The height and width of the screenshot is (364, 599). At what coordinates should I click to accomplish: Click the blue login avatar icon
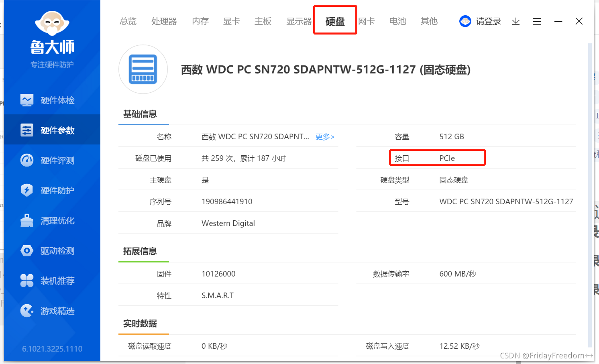click(x=465, y=21)
